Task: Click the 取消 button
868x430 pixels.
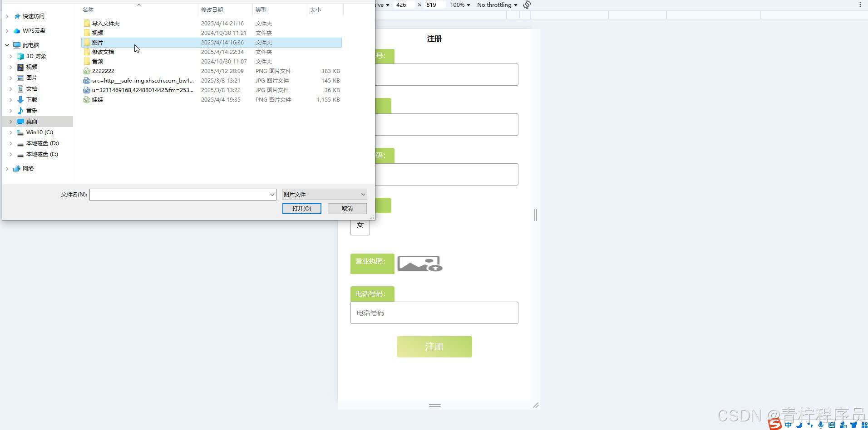Action: 347,209
